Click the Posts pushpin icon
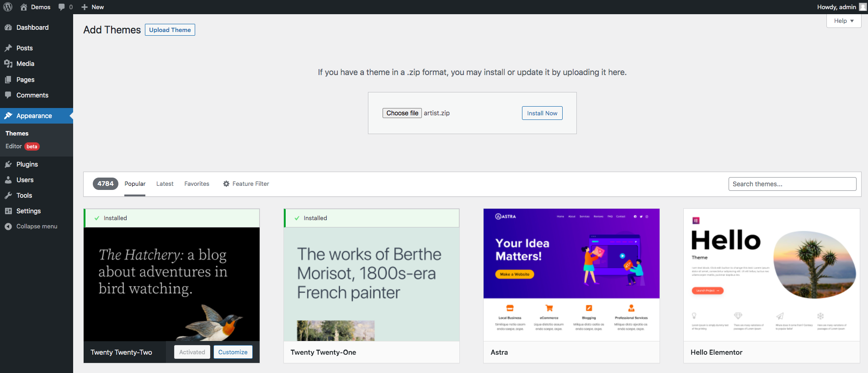868x373 pixels. click(x=8, y=48)
